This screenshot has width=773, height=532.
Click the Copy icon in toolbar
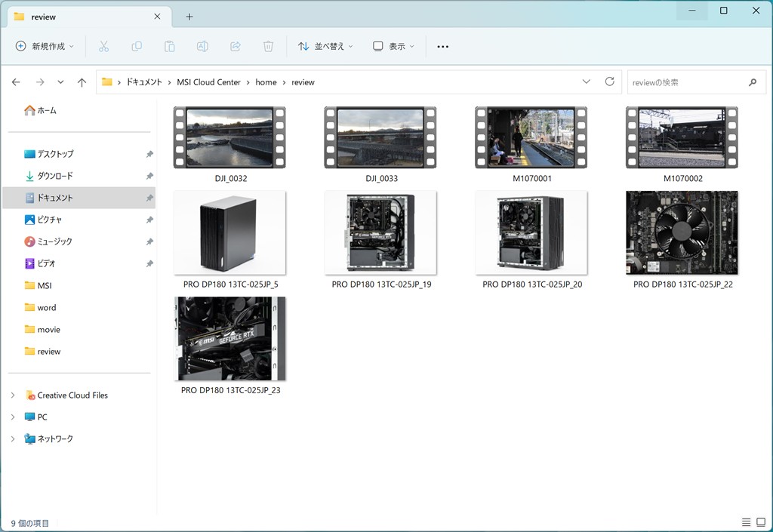point(137,46)
